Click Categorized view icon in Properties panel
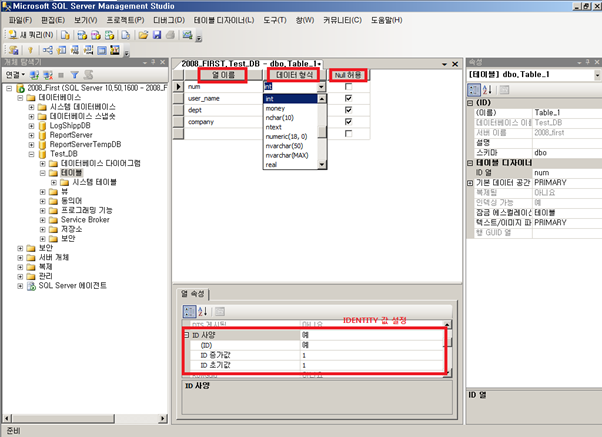 click(x=474, y=90)
